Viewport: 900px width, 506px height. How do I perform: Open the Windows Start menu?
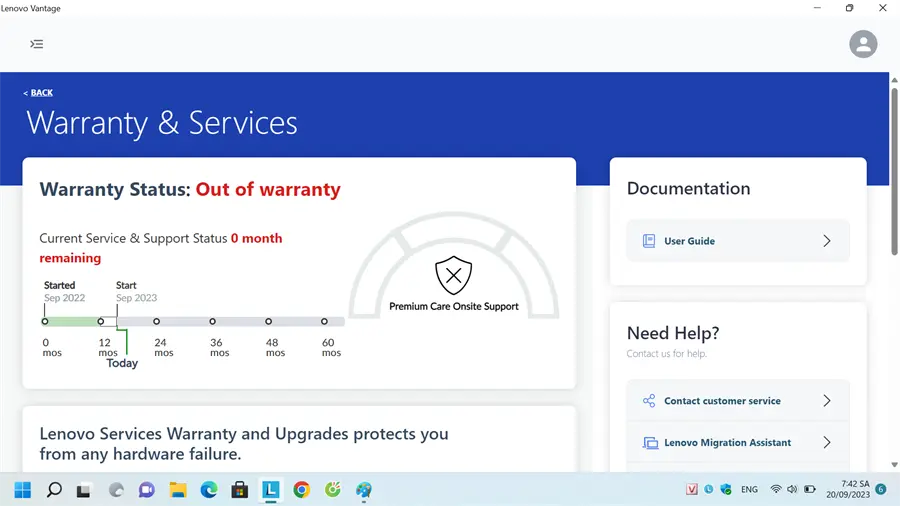tap(23, 489)
